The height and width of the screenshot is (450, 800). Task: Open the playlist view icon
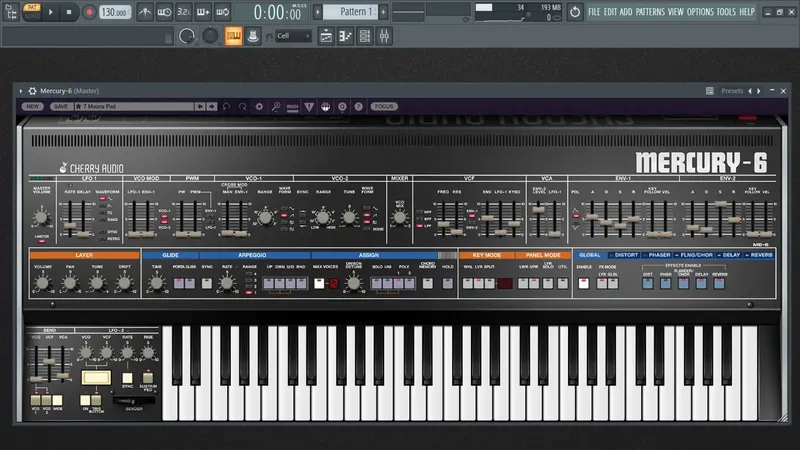(326, 36)
